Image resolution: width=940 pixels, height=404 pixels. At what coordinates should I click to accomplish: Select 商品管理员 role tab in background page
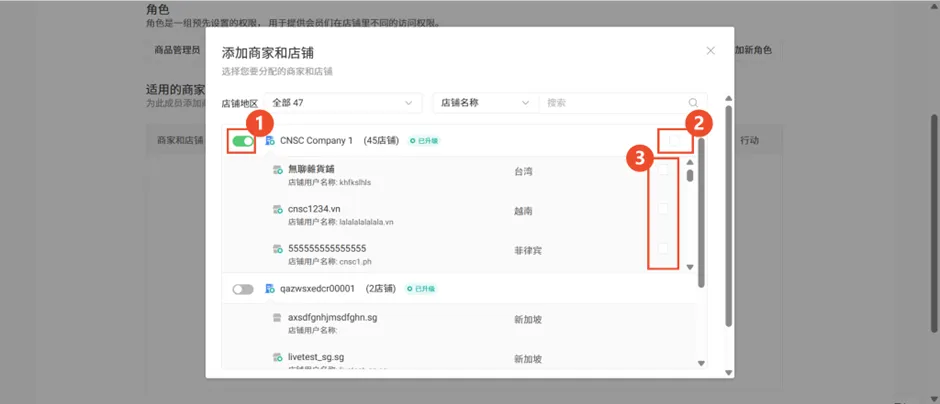click(x=177, y=50)
